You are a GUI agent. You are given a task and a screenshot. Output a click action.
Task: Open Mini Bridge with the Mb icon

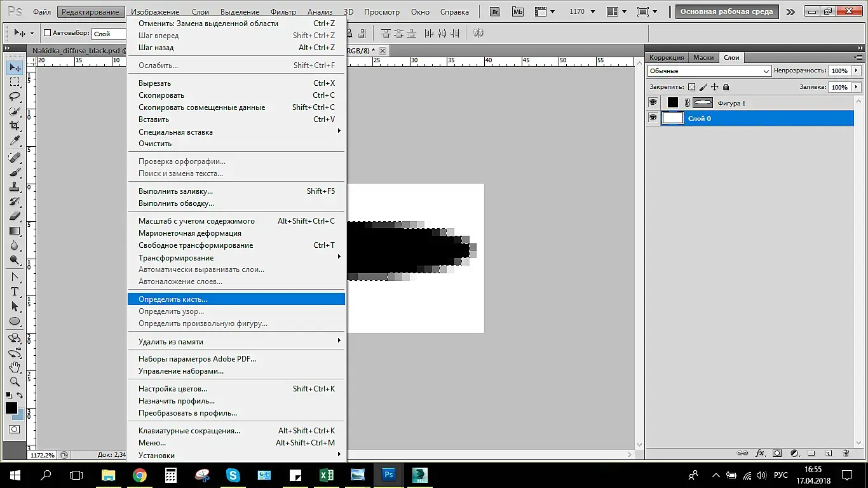pyautogui.click(x=518, y=11)
